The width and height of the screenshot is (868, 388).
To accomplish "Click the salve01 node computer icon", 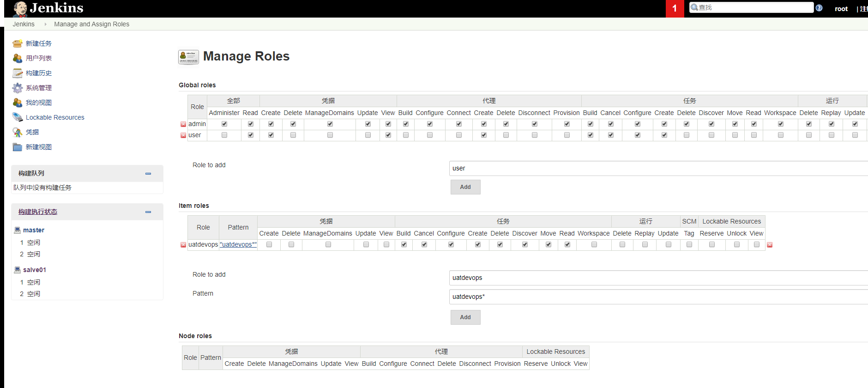I will (18, 270).
